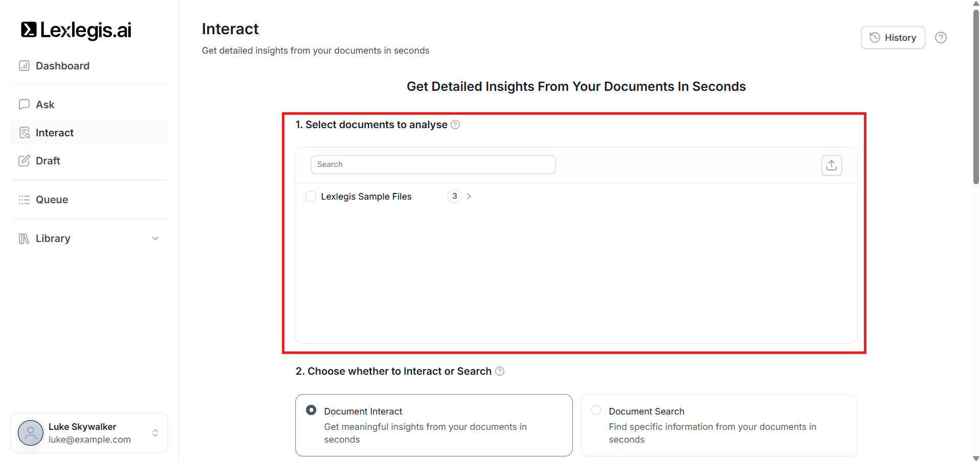Open the Queue page
980x461 pixels.
point(52,200)
